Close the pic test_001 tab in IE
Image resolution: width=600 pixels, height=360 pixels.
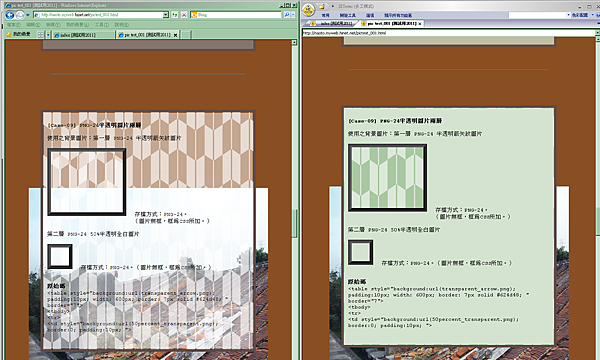(x=176, y=35)
